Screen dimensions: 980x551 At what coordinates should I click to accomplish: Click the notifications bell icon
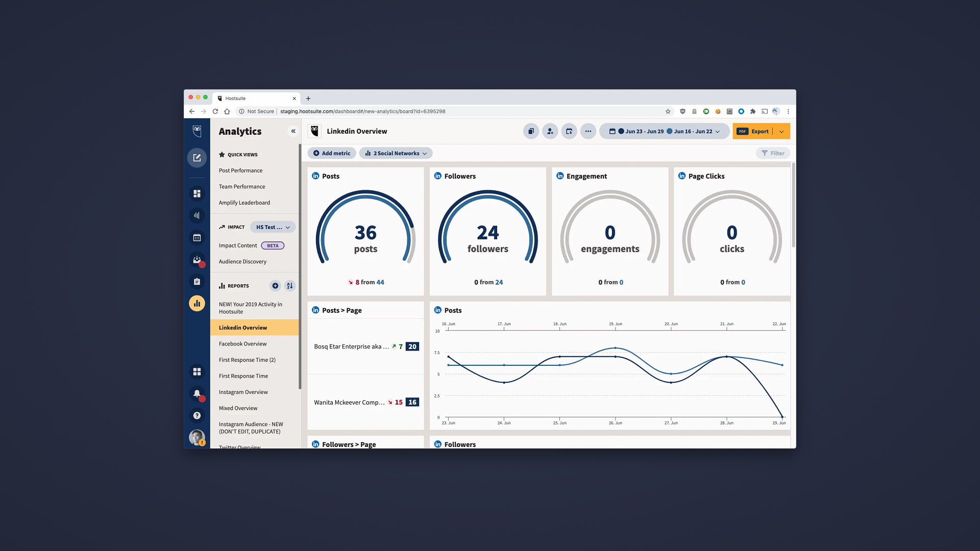(x=197, y=394)
